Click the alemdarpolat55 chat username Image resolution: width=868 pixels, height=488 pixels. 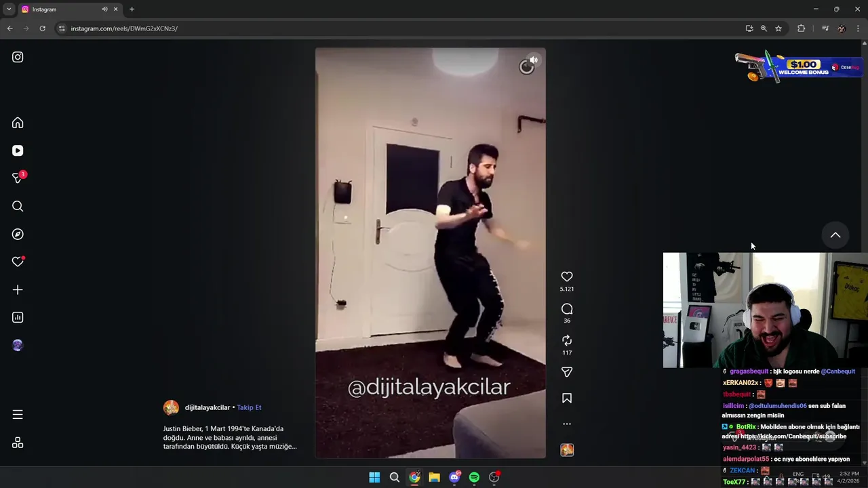[x=746, y=459]
